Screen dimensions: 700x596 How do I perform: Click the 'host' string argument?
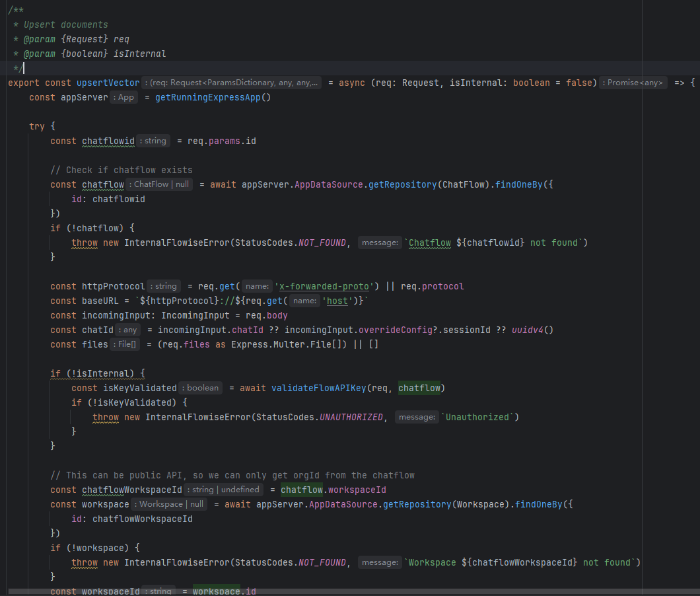pos(337,301)
